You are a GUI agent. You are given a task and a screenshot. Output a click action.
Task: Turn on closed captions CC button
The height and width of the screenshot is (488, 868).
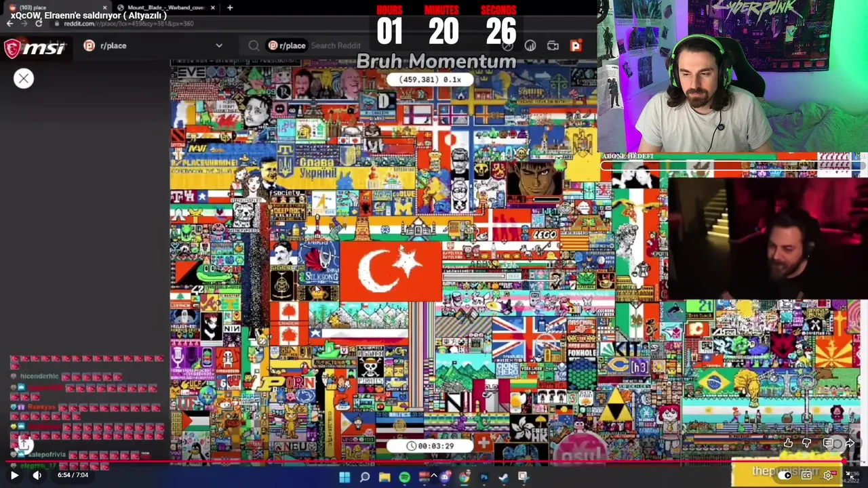coord(806,475)
